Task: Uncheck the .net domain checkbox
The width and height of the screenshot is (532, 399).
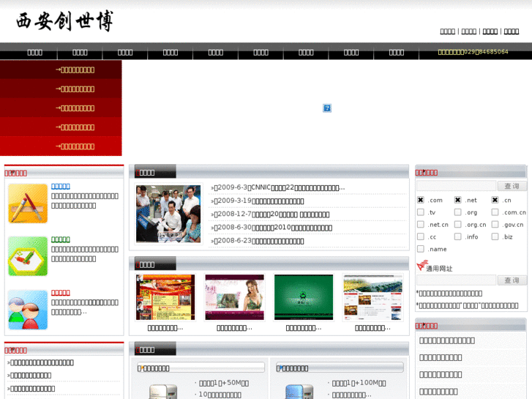Action: pyautogui.click(x=457, y=200)
